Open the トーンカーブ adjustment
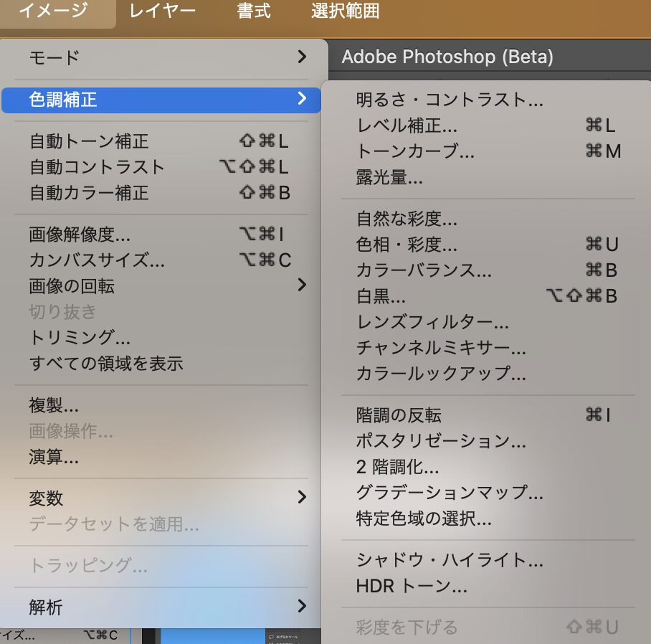 click(415, 152)
